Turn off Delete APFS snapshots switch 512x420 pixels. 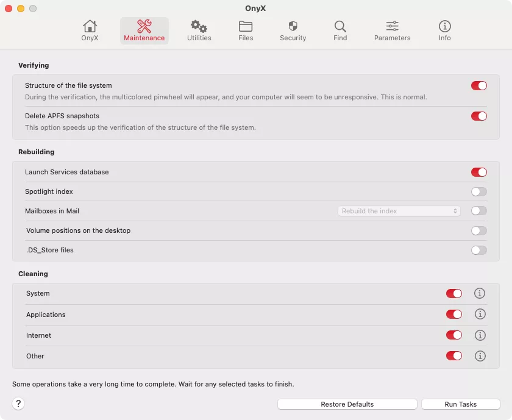click(478, 116)
